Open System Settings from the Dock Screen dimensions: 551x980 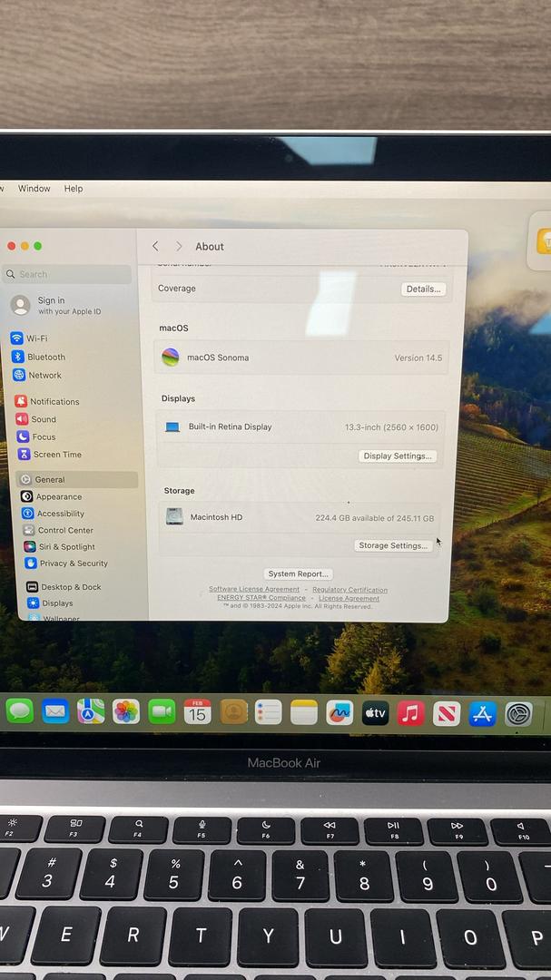click(x=518, y=713)
